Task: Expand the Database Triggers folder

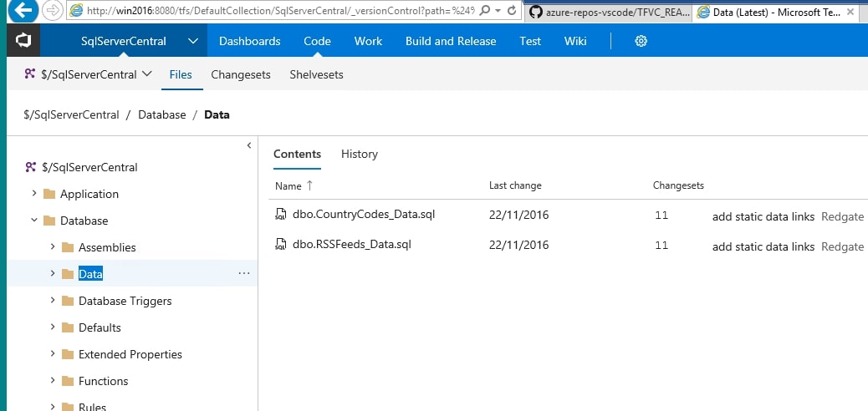Action: (x=53, y=300)
